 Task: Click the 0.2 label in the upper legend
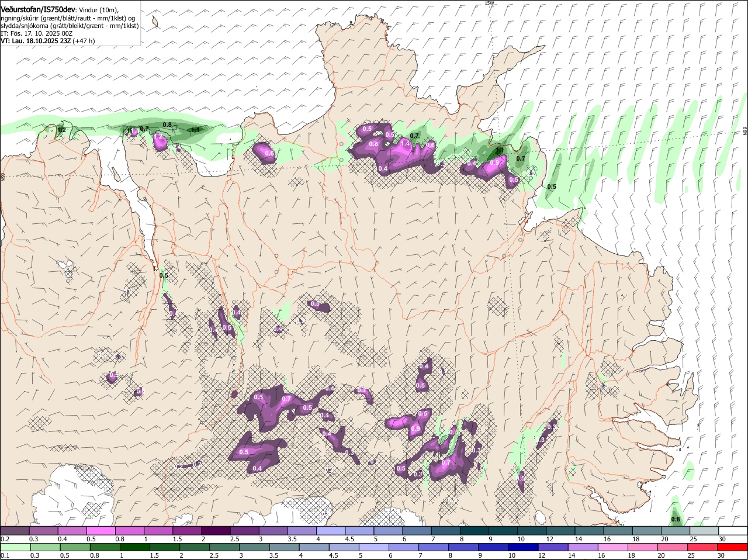tap(5, 538)
